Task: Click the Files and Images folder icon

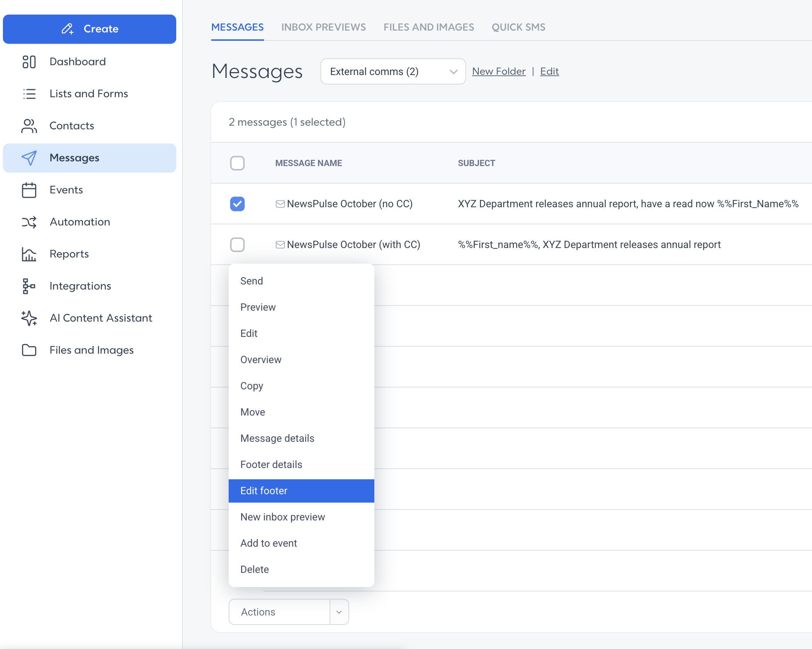Action: 29,350
